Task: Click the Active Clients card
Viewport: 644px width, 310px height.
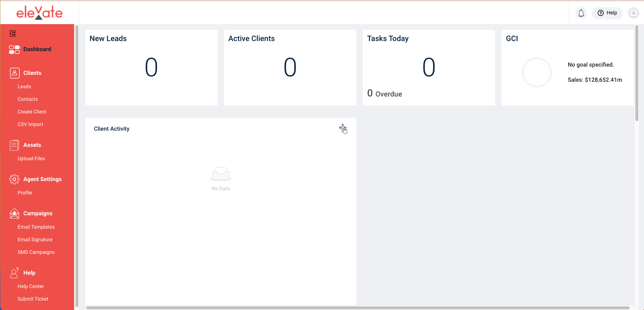Action: click(290, 68)
